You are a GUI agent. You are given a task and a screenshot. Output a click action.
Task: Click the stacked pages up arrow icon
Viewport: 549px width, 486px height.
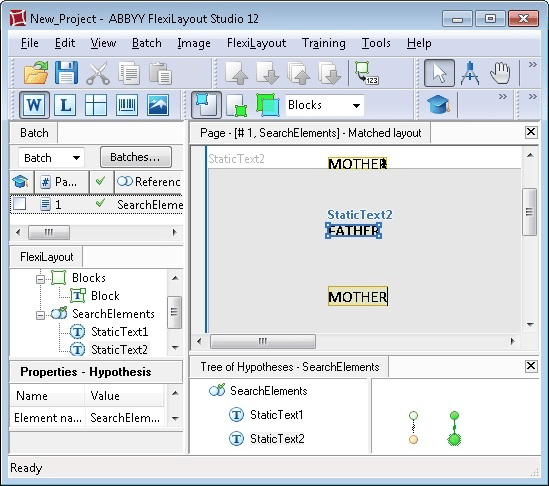299,73
